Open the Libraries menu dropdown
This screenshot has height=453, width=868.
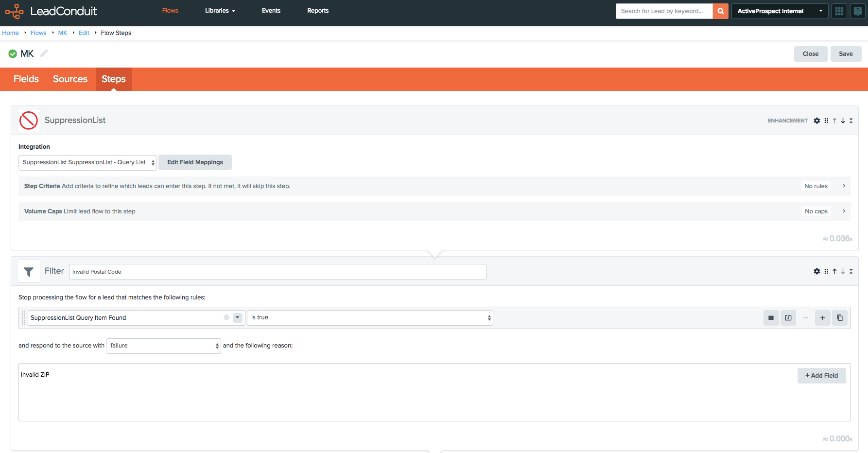pos(220,11)
